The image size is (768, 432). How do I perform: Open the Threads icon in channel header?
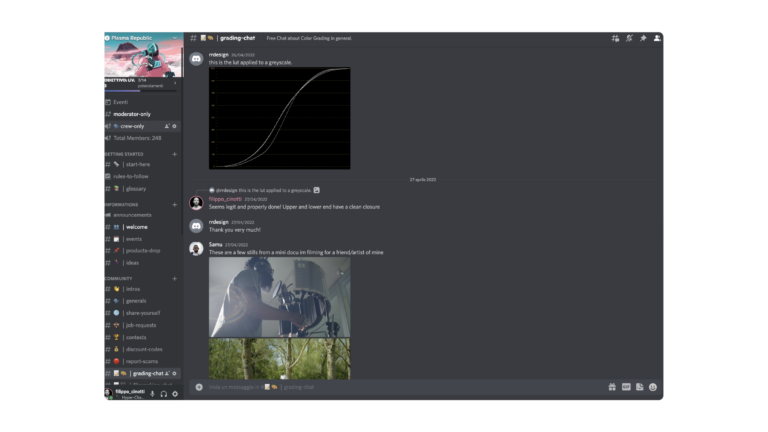tap(615, 38)
